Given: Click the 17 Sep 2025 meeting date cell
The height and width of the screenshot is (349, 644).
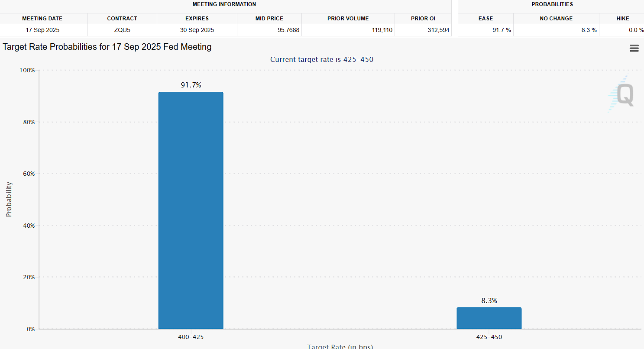Looking at the screenshot, I should (x=42, y=30).
